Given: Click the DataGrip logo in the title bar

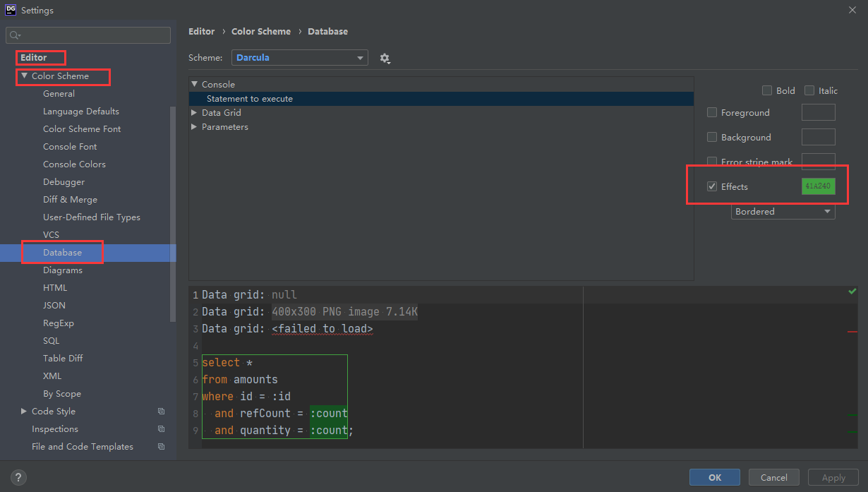Looking at the screenshot, I should coord(9,9).
